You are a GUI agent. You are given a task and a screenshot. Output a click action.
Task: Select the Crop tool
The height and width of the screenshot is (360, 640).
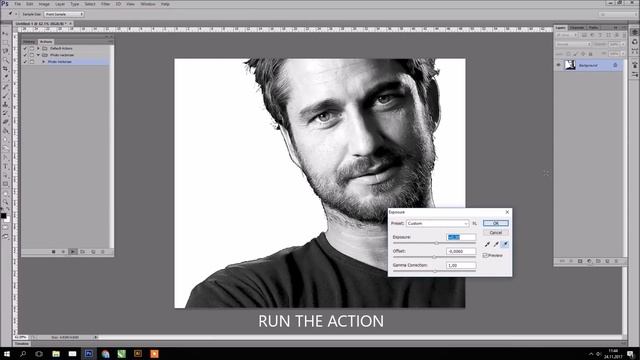pos(5,69)
